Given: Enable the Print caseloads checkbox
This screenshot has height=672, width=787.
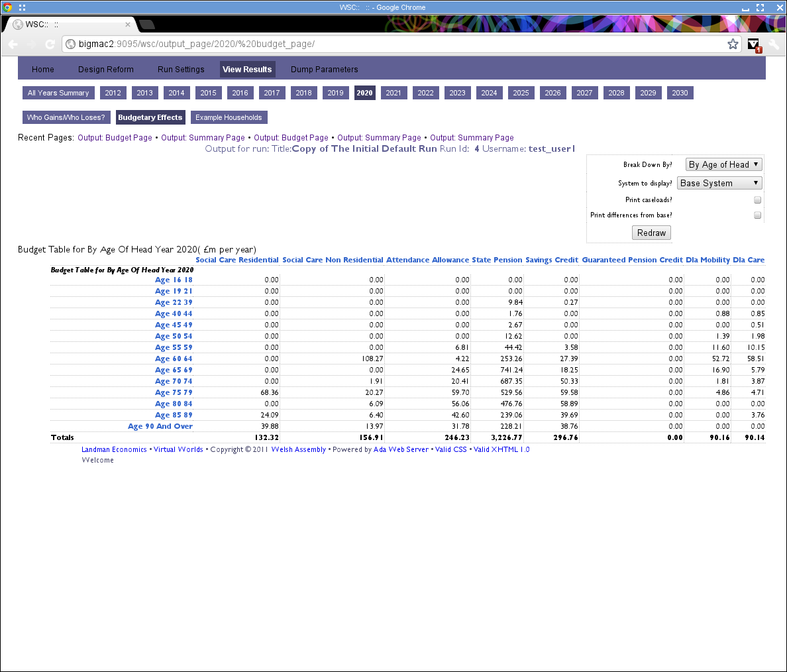Looking at the screenshot, I should (x=757, y=199).
